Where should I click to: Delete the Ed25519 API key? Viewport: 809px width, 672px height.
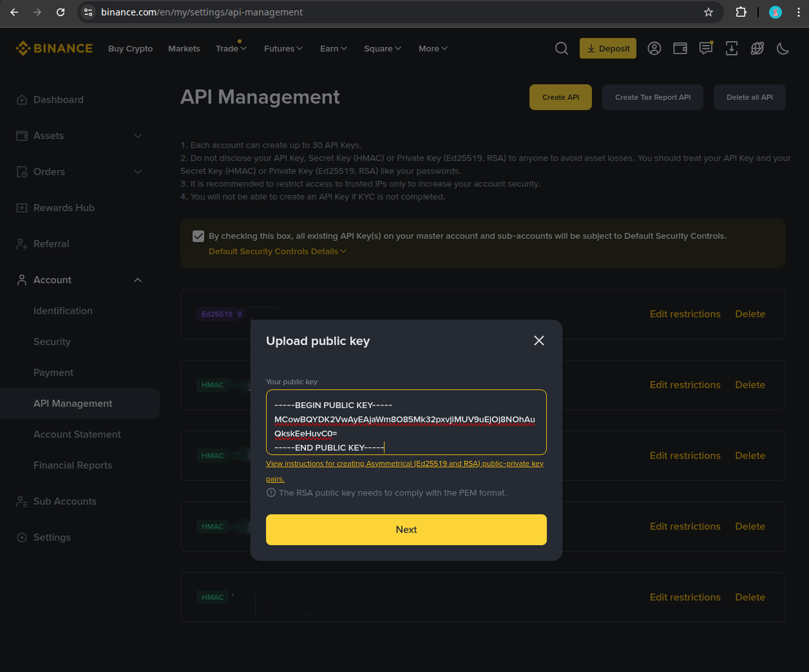coord(750,314)
